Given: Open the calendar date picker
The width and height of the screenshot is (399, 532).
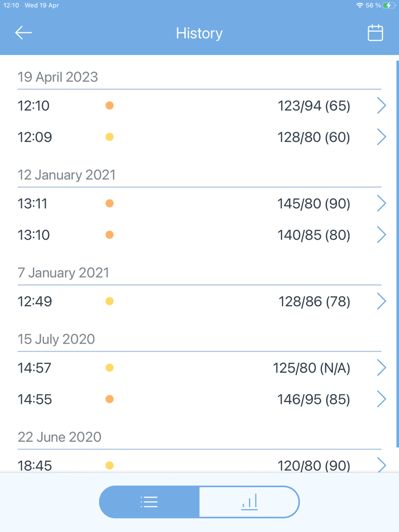Looking at the screenshot, I should coord(375,32).
